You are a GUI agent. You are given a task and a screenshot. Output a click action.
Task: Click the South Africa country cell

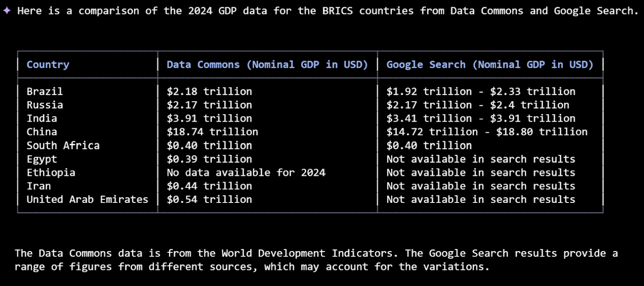pos(63,145)
